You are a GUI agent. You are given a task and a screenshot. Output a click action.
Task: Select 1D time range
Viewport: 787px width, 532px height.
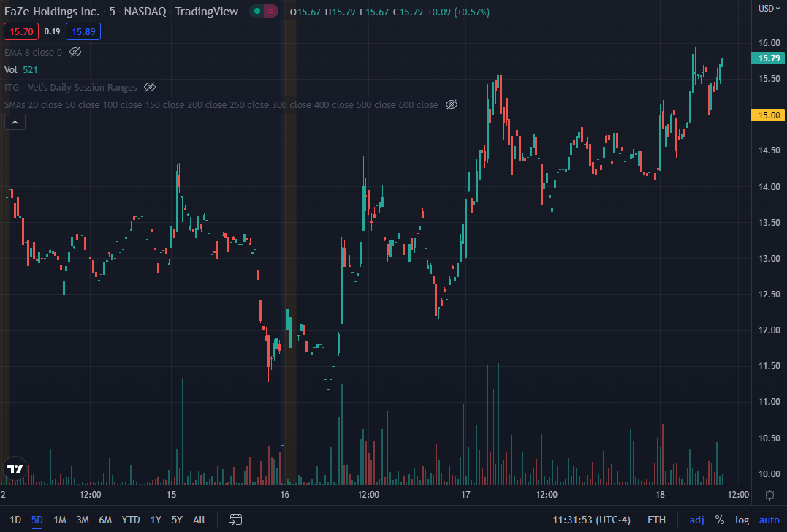[15, 520]
